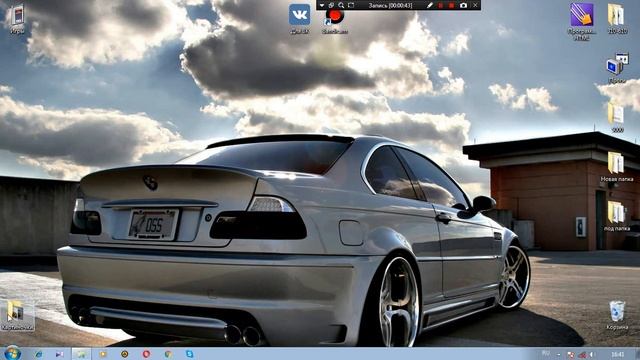Screen dimensions: 640x360
Task: Click the window select icon in recorder bar
Action: coord(331,5)
